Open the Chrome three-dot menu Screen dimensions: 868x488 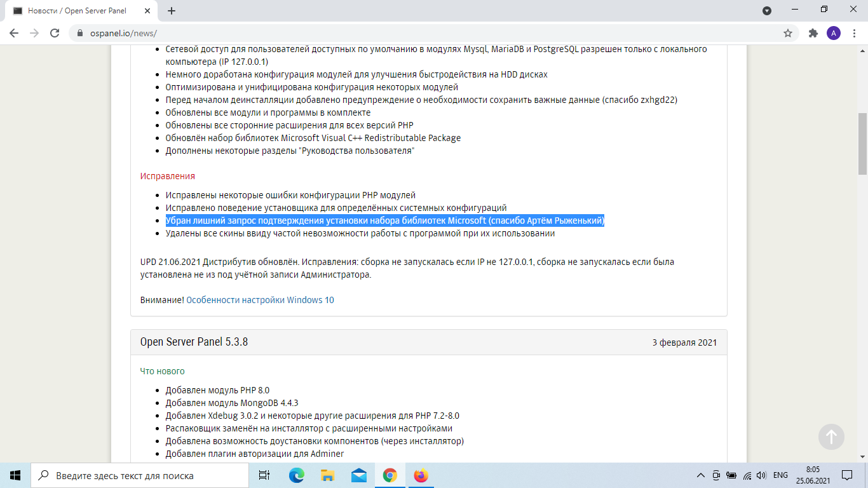[x=854, y=33]
